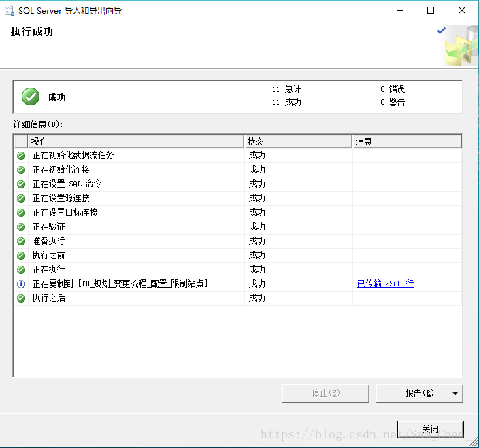Image resolution: width=479 pixels, height=448 pixels.
Task: Click the 0 警告 summary text
Action: [x=393, y=102]
